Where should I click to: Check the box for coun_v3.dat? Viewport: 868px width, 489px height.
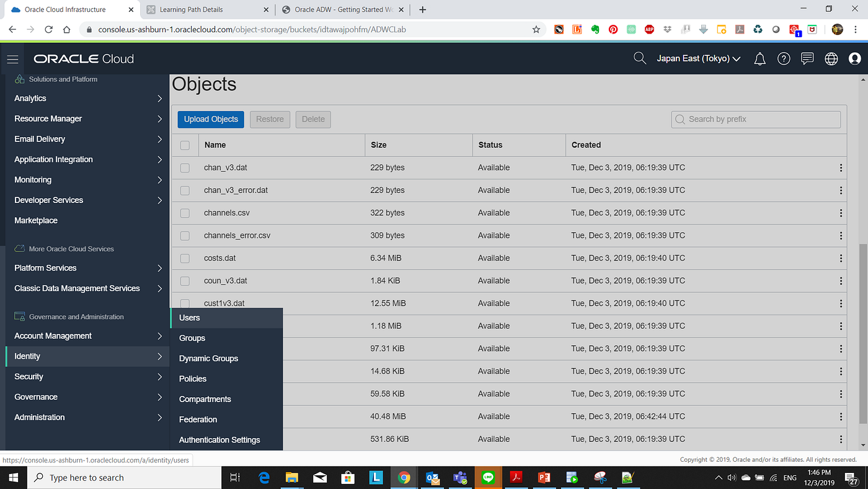(185, 280)
